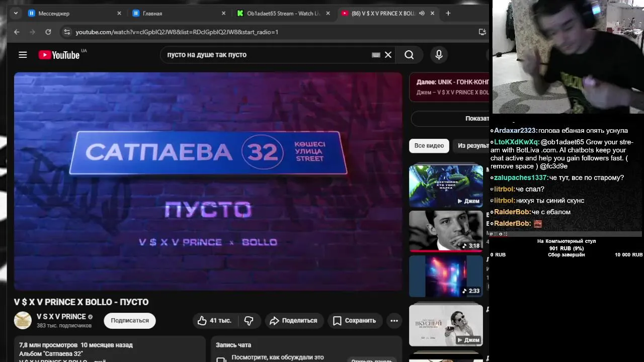Like the video with thumbs-up 41 тыс.

pyautogui.click(x=214, y=320)
